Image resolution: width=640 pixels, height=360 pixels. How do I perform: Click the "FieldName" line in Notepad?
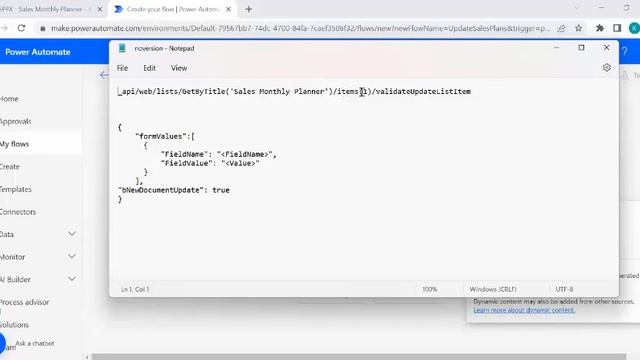tap(219, 154)
